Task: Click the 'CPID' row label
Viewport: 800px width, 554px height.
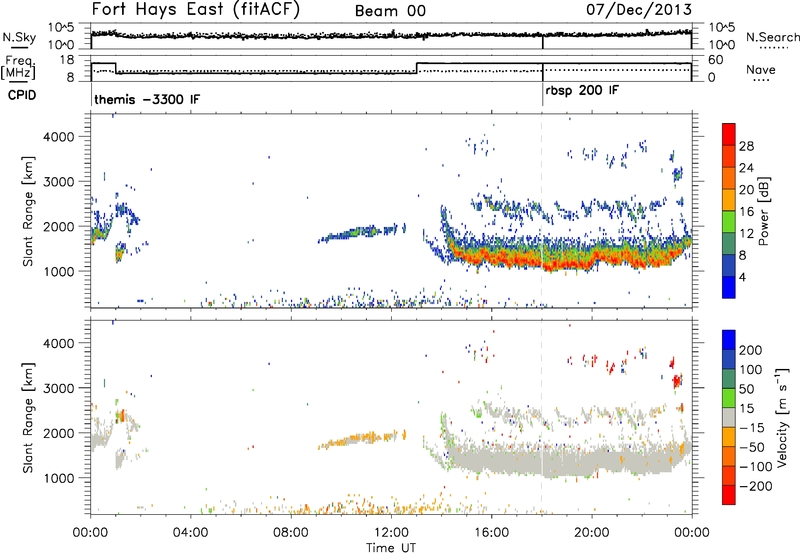Action: click(x=22, y=95)
